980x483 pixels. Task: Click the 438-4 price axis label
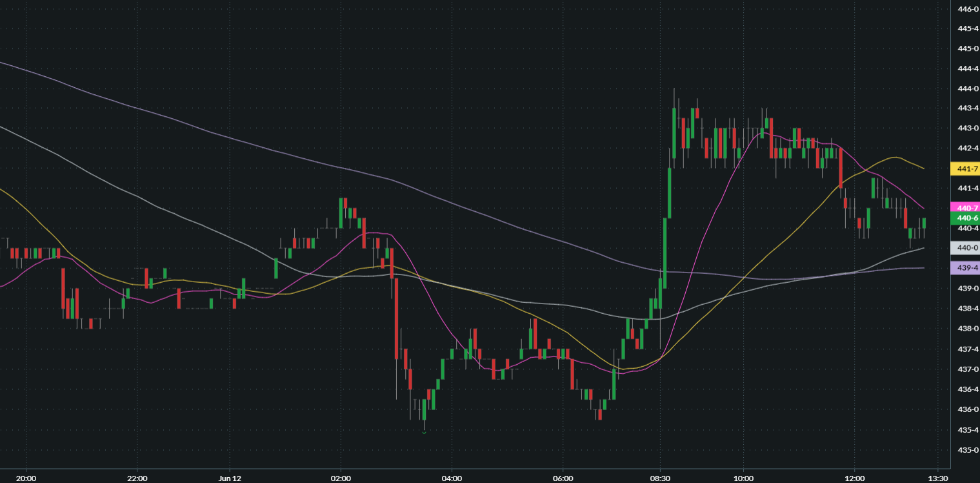coord(968,309)
